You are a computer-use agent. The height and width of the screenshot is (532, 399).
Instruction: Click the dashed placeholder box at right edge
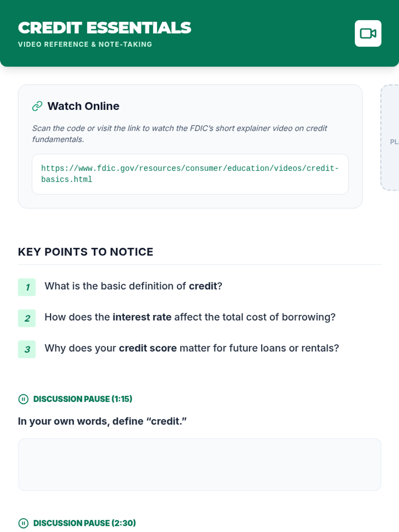click(x=390, y=137)
